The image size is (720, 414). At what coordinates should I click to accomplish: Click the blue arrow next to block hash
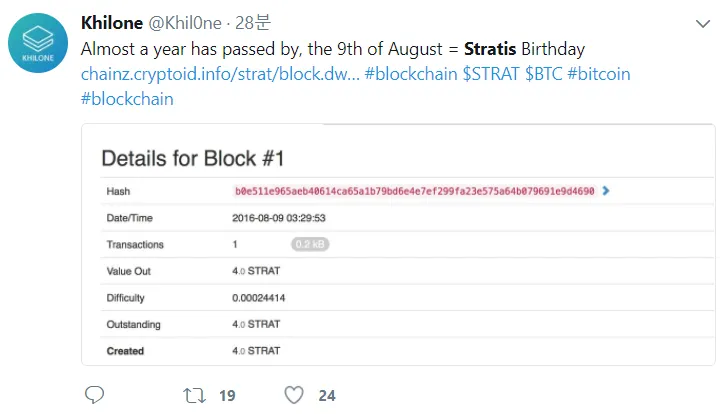(606, 191)
